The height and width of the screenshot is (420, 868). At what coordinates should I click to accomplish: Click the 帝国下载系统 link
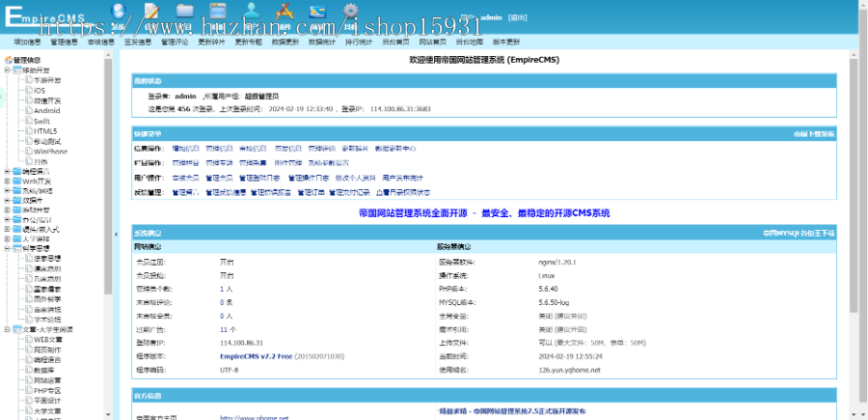point(814,134)
